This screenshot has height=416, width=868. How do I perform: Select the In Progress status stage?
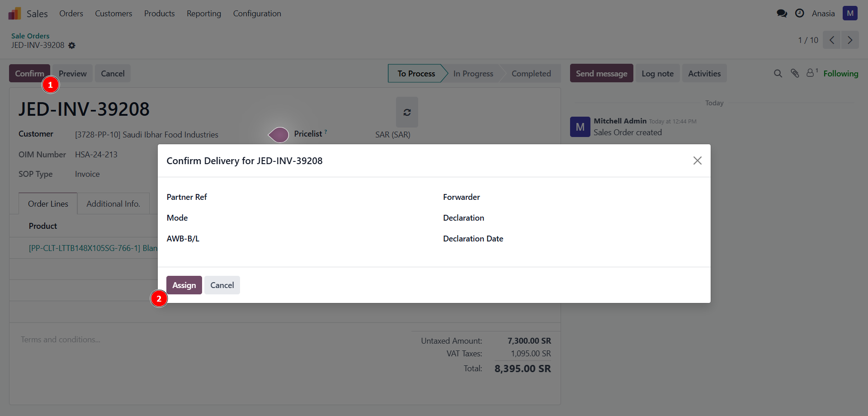point(473,74)
